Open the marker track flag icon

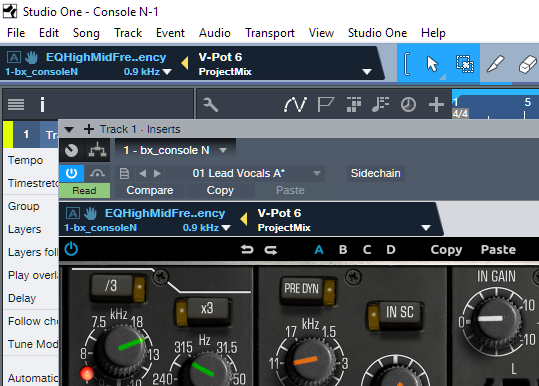pos(325,104)
